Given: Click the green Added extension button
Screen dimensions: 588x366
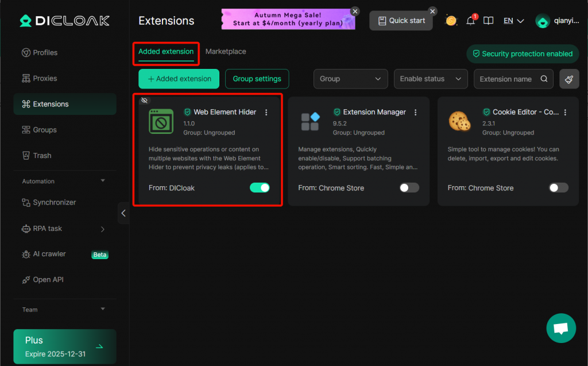Looking at the screenshot, I should tap(179, 79).
